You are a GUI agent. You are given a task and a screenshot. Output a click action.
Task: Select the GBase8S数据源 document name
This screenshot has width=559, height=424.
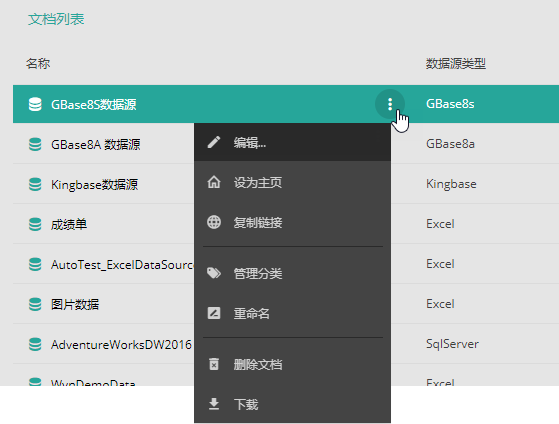click(93, 104)
